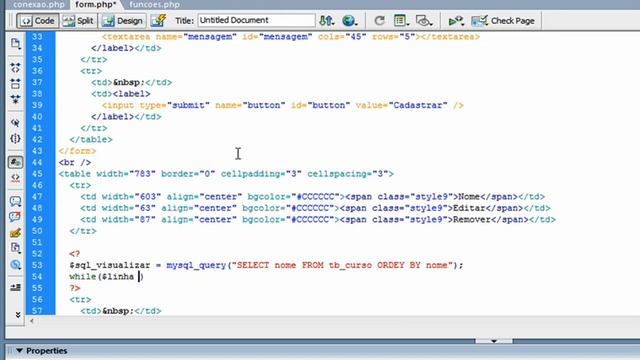Click the Wrap Tag pencil icon
Image resolution: width=640 pixels, height=360 pixels.
click(15, 233)
